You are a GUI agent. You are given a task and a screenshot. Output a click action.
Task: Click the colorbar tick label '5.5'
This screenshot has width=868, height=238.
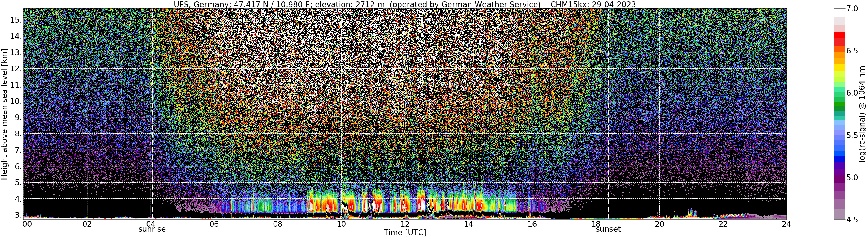[852, 135]
